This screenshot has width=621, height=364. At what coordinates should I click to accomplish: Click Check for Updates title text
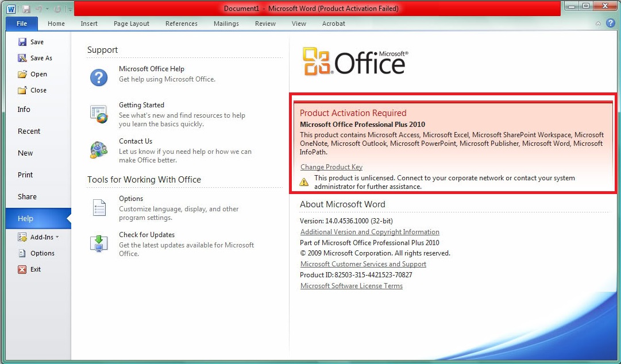(147, 235)
